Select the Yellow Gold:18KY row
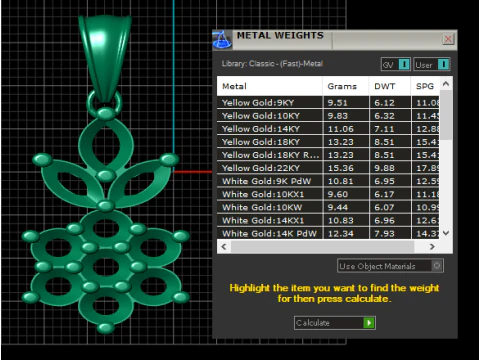The height and width of the screenshot is (360, 480). [328, 142]
